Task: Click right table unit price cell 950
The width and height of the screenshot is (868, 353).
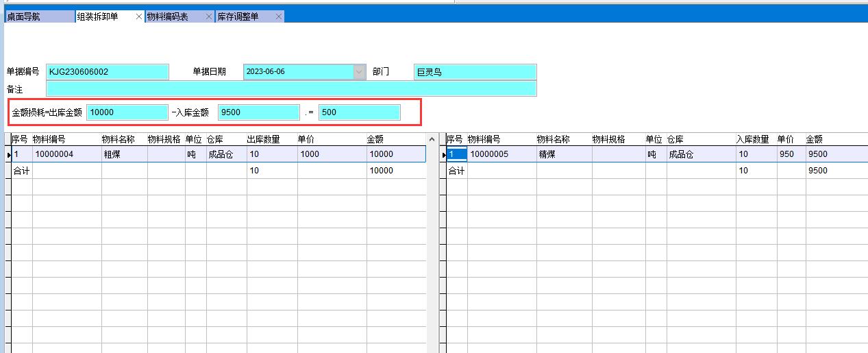Action: [x=790, y=155]
